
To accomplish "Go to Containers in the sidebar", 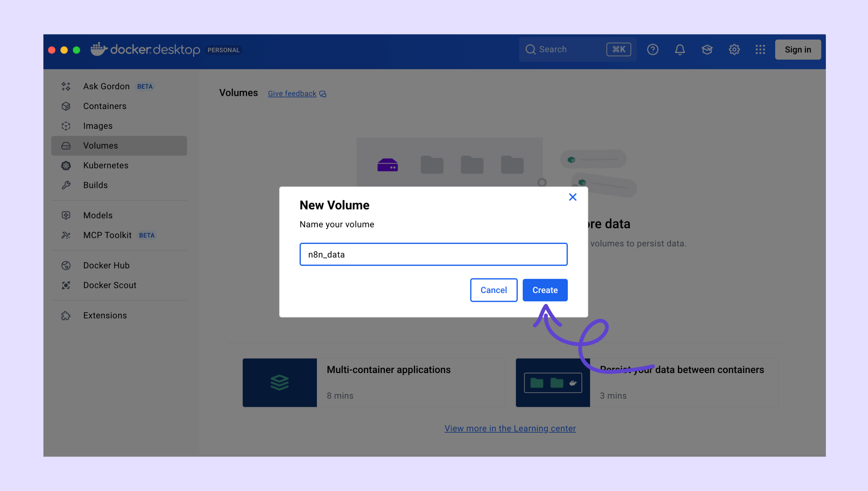I will click(105, 106).
